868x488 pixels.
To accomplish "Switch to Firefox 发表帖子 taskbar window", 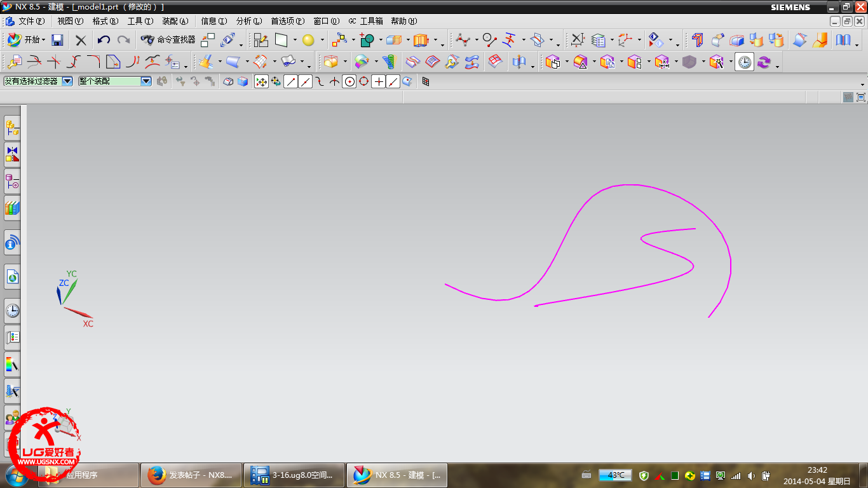I will (x=191, y=475).
